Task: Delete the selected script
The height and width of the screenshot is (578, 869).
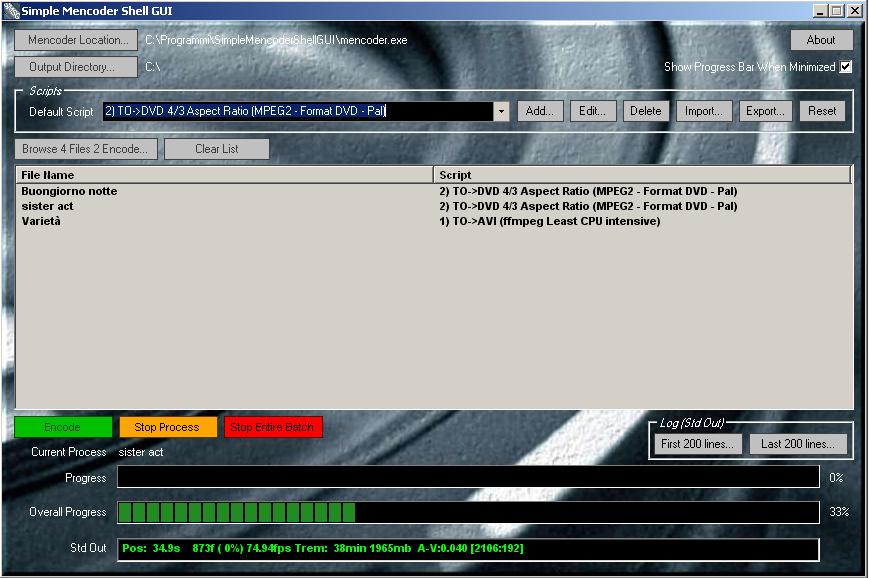Action: [x=646, y=111]
